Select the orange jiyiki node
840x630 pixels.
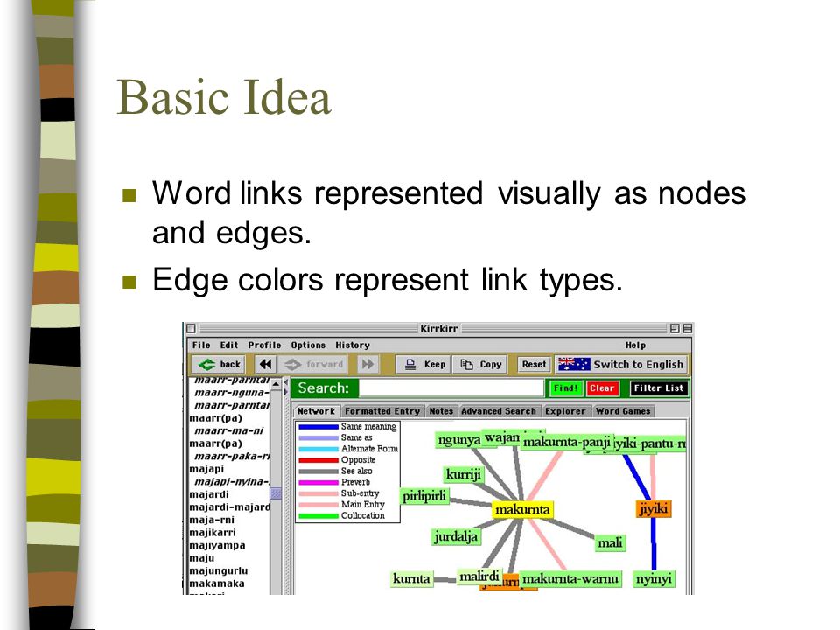click(654, 508)
